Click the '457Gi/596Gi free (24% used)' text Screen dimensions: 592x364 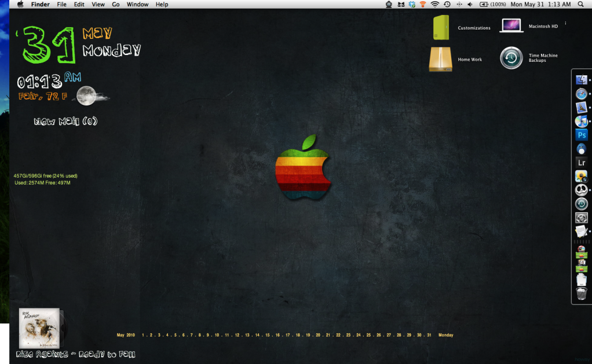[x=45, y=176]
